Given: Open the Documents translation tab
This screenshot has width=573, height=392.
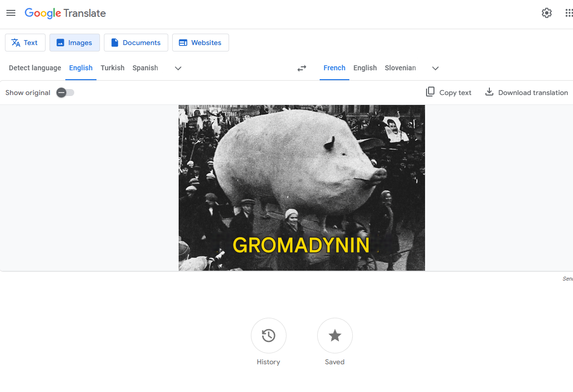Looking at the screenshot, I should tap(136, 43).
